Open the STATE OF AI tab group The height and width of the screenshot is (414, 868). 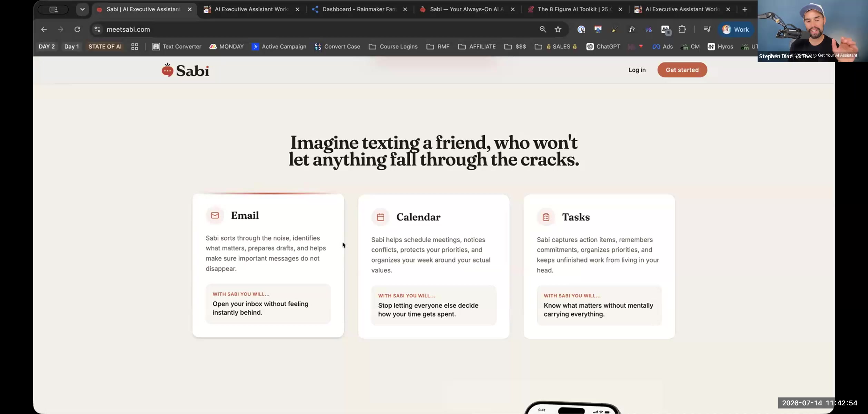coord(105,47)
